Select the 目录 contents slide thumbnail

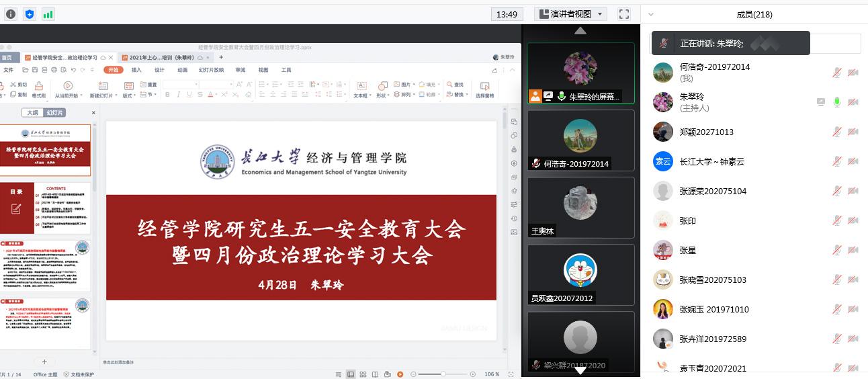pyautogui.click(x=46, y=208)
